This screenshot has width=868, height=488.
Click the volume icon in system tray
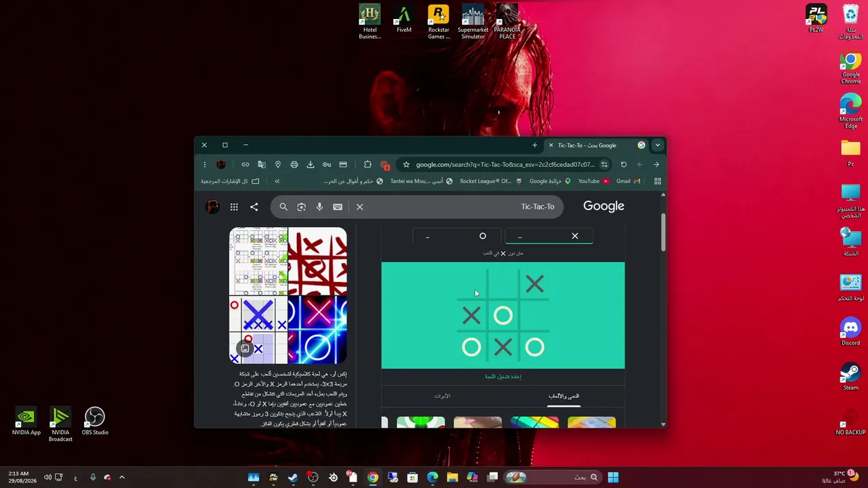tap(47, 477)
